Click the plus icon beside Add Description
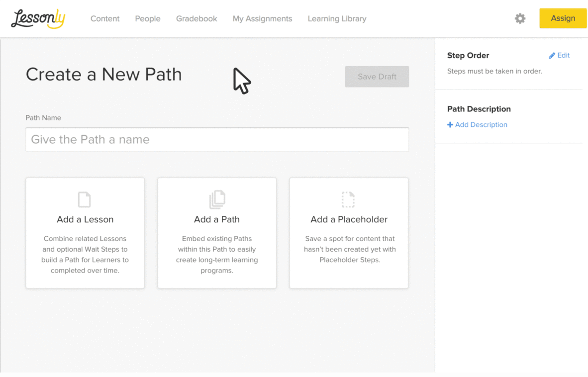 point(450,125)
